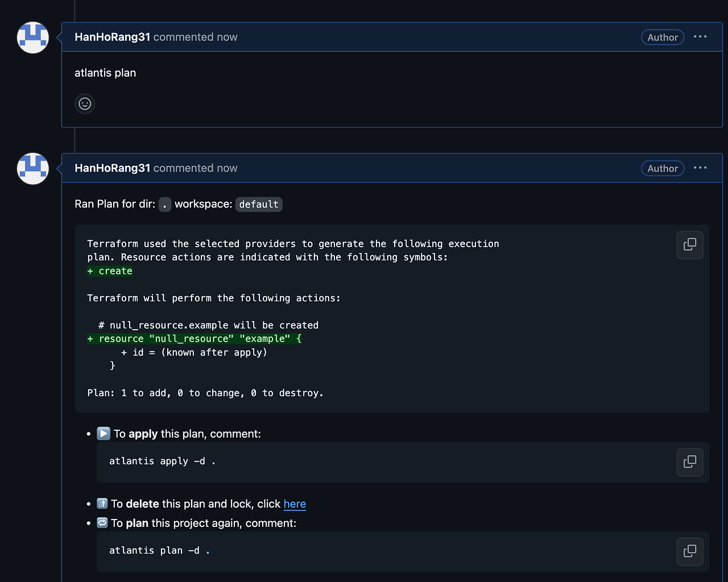Select the '.' dir code label

[165, 205]
